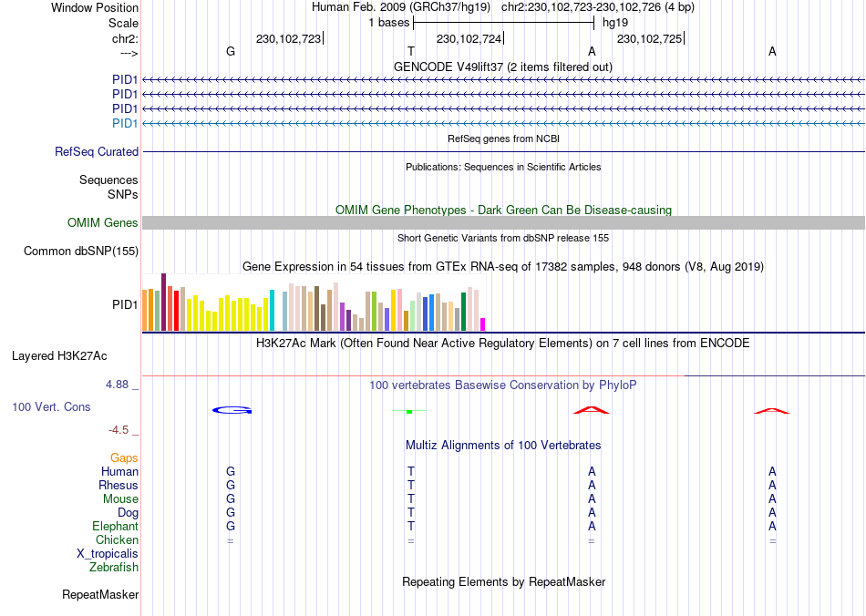Click the OMIM Gene Phenotypes green title
This screenshot has width=866, height=616.
point(504,210)
